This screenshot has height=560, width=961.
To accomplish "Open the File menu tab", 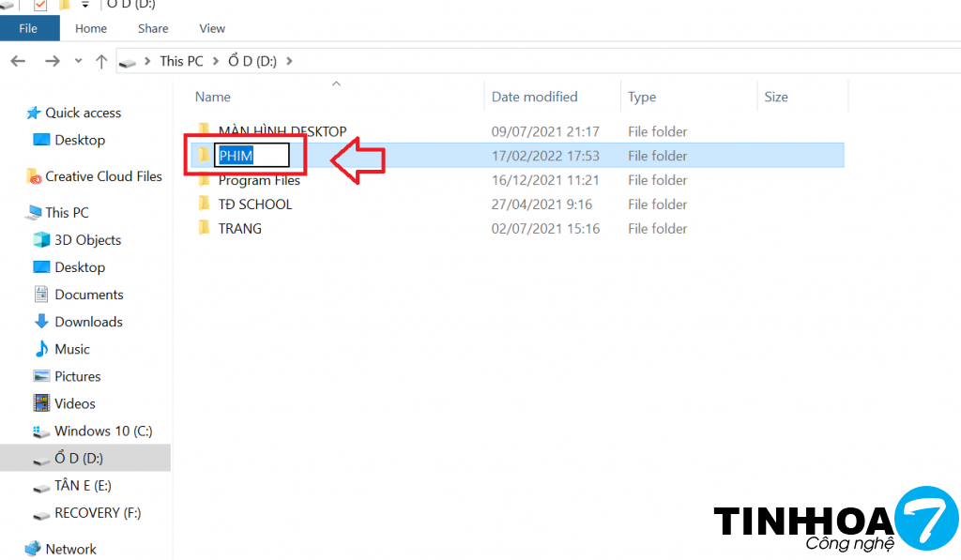I will tap(28, 28).
